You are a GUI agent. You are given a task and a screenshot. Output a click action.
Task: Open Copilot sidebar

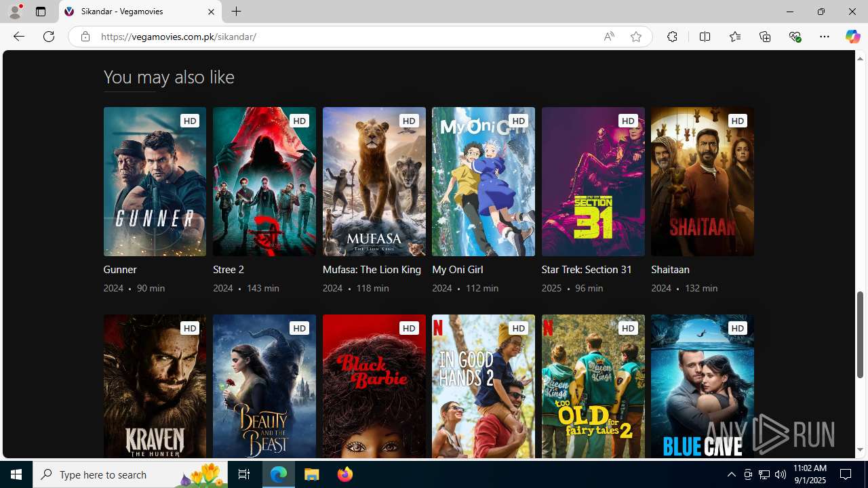pyautogui.click(x=852, y=37)
